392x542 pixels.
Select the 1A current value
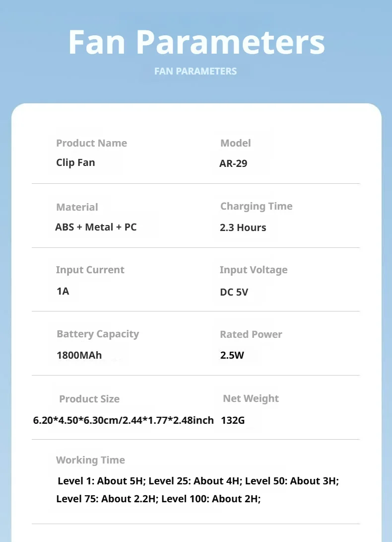click(x=63, y=291)
